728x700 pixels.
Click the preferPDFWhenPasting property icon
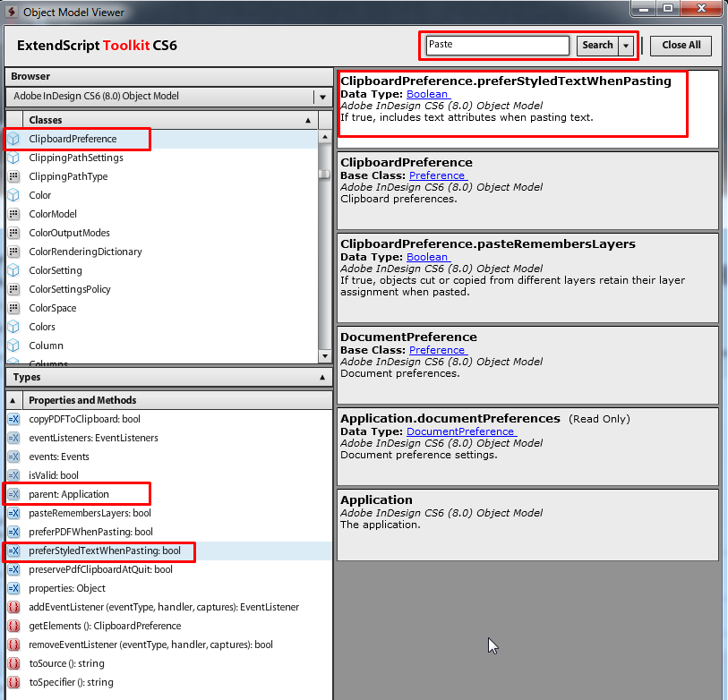pos(14,532)
